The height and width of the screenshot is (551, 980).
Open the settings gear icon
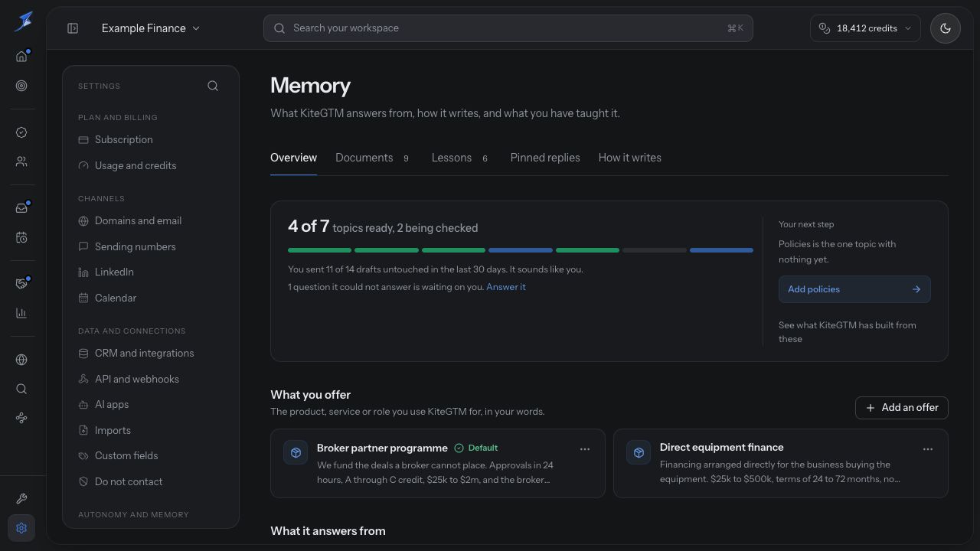pyautogui.click(x=21, y=528)
